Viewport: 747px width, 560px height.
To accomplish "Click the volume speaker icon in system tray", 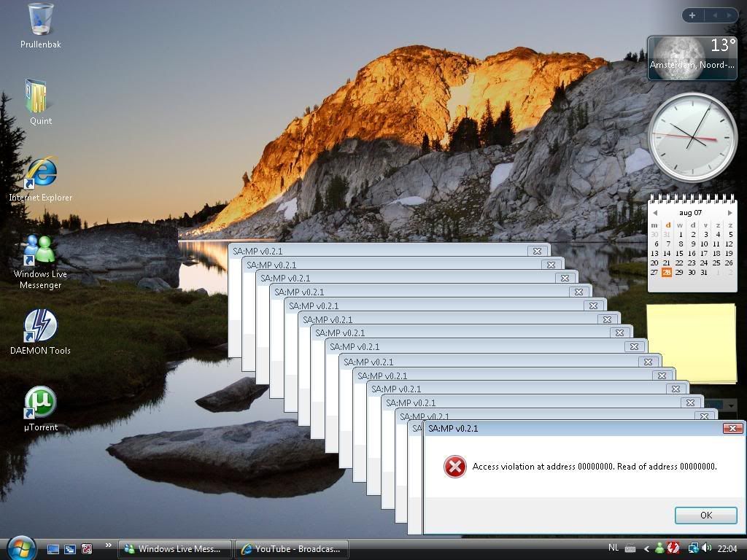I will 706,548.
